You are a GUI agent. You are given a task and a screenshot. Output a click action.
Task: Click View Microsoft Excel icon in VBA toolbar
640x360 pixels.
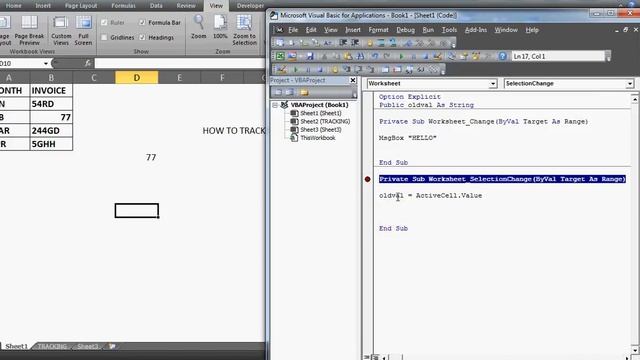(280, 56)
